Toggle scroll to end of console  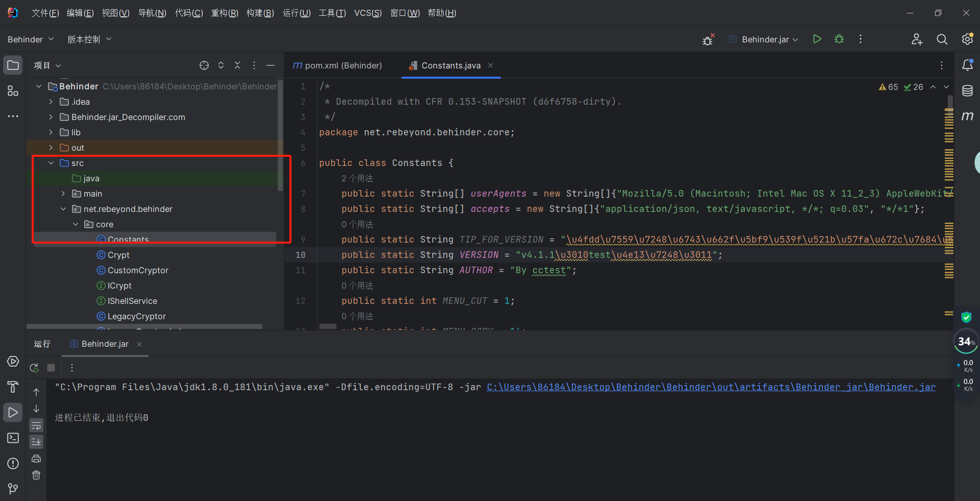36,442
